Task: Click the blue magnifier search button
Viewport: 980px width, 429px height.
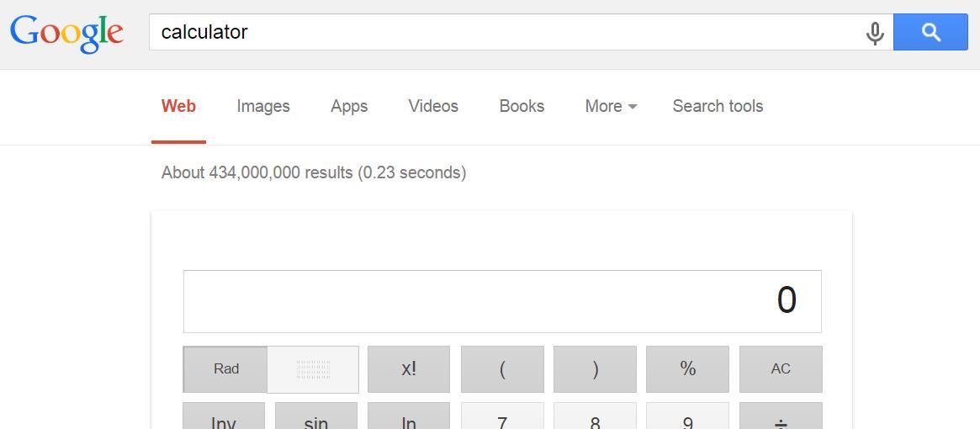Action: point(930,32)
